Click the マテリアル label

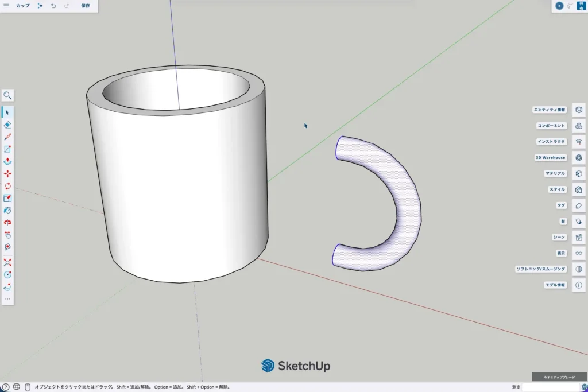point(555,173)
